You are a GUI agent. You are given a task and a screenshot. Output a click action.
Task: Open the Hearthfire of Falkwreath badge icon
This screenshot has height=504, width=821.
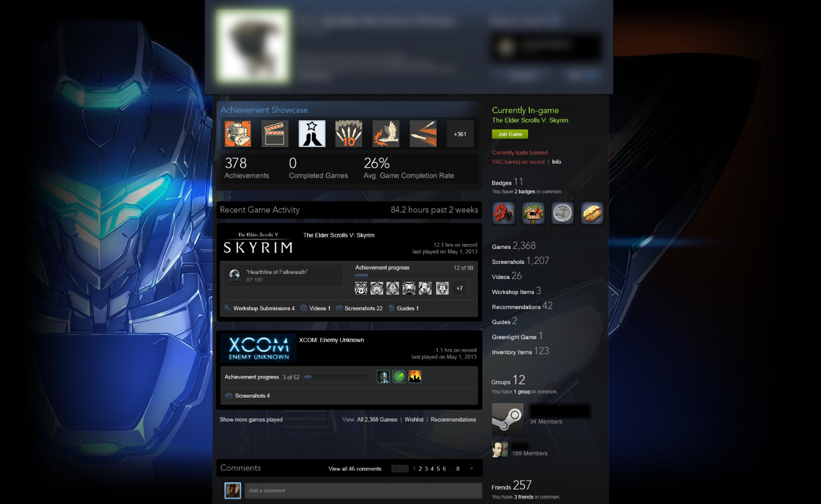point(234,275)
